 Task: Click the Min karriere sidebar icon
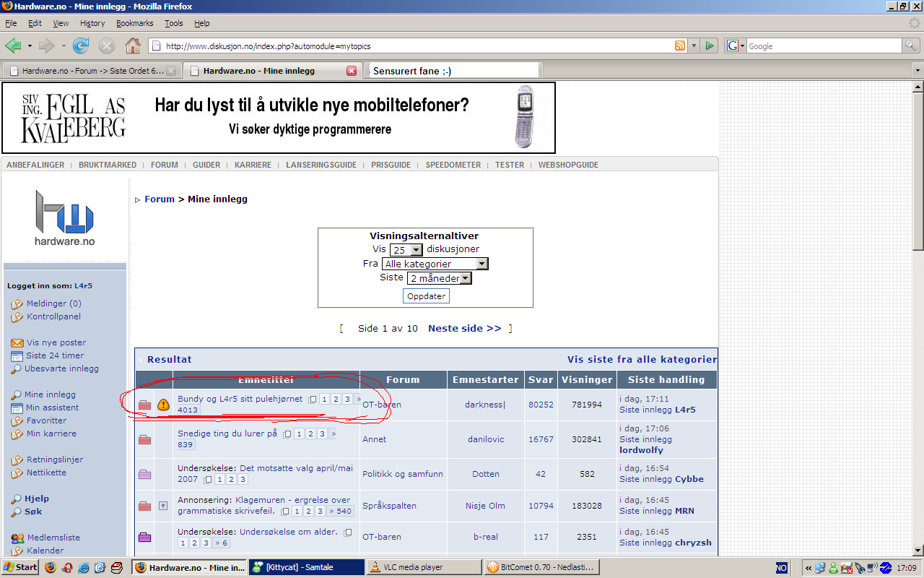click(x=17, y=433)
